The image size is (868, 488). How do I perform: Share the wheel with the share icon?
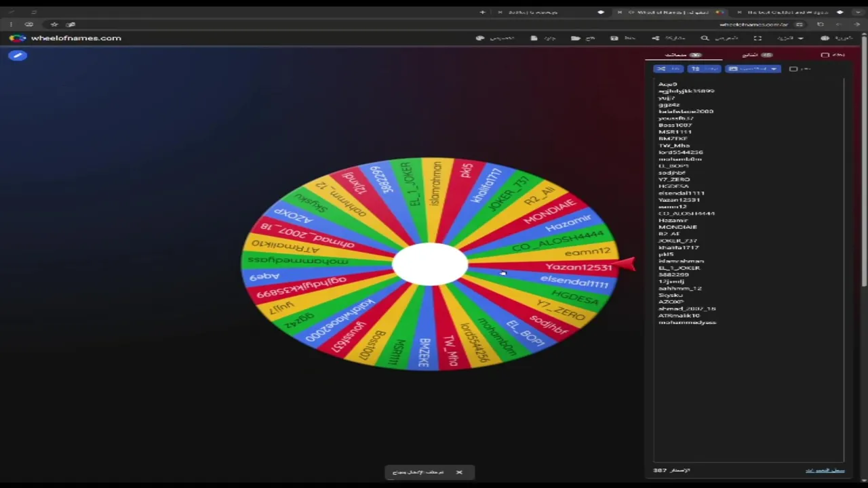tap(655, 38)
